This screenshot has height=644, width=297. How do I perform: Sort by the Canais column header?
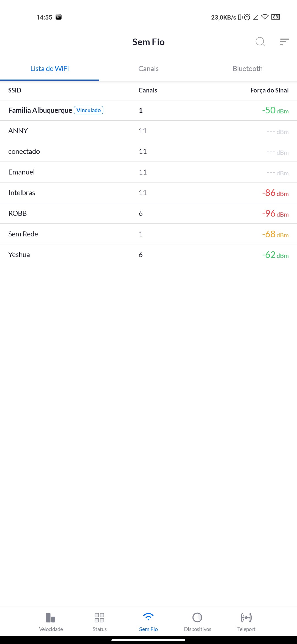tap(148, 90)
